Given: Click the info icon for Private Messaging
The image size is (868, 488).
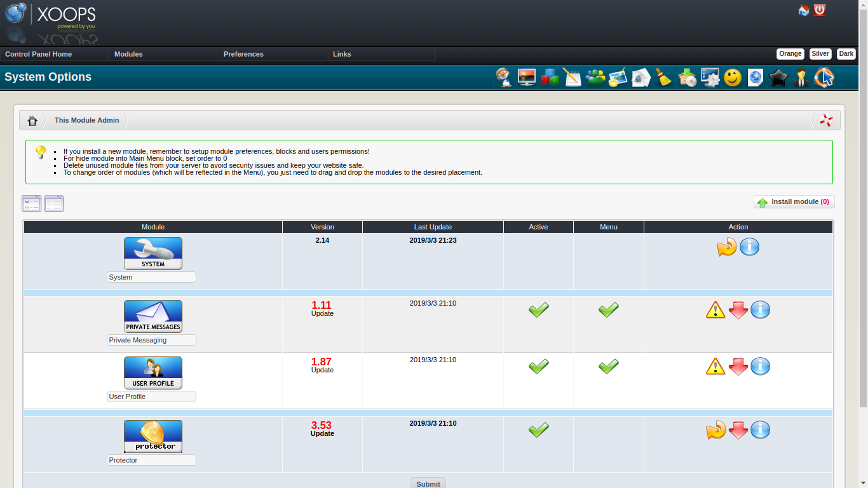Looking at the screenshot, I should tap(760, 310).
